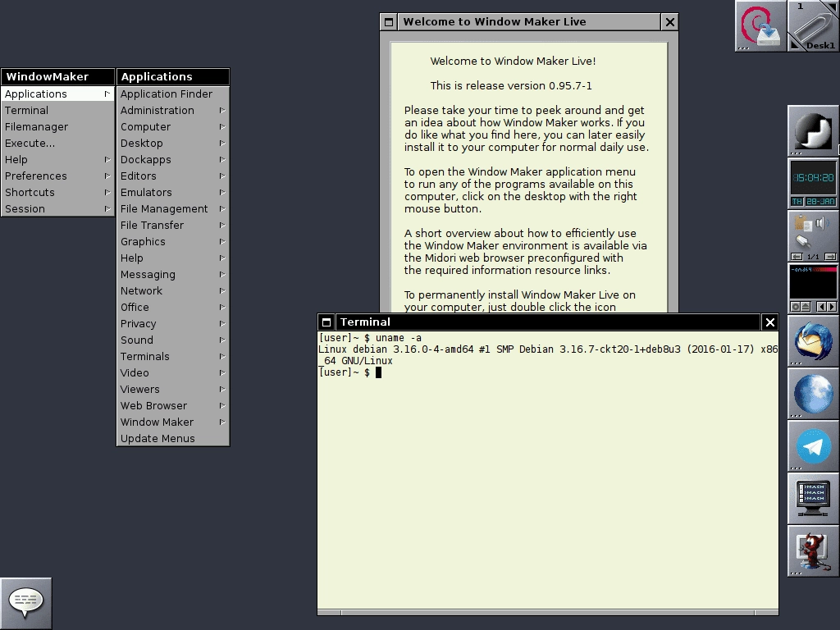Click the 'uname -a' command text in Terminal

click(399, 338)
